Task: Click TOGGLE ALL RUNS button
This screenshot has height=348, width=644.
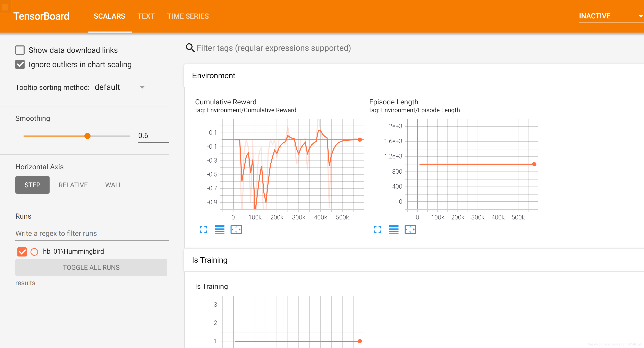Action: 91,267
